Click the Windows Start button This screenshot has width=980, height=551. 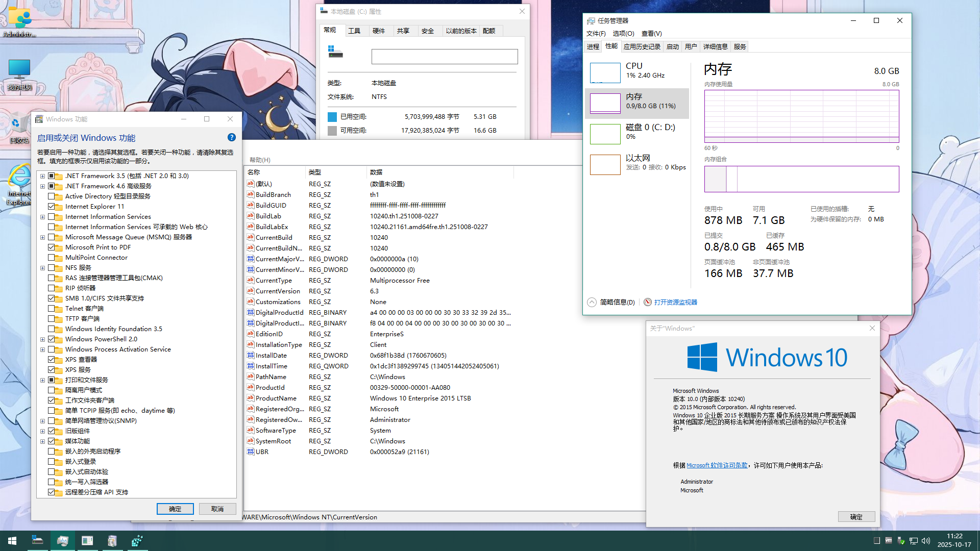pos(12,541)
